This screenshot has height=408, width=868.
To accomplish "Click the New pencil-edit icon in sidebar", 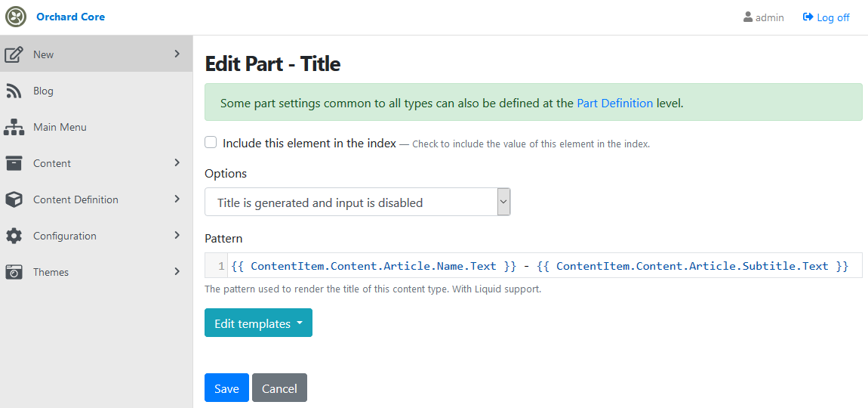I will tap(14, 54).
